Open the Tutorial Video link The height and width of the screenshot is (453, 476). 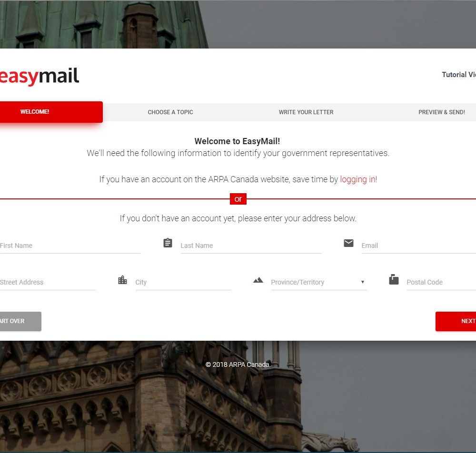(459, 75)
